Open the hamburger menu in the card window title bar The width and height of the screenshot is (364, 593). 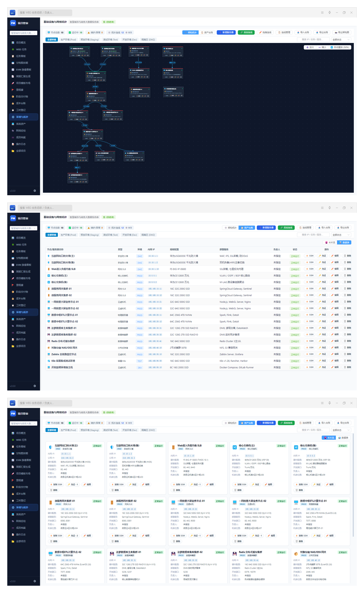click(x=322, y=403)
